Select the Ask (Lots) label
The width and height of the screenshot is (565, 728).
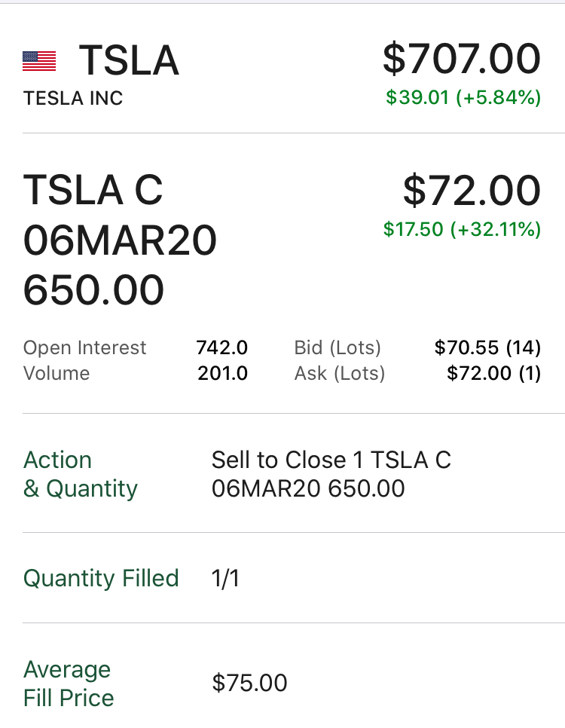click(x=339, y=373)
